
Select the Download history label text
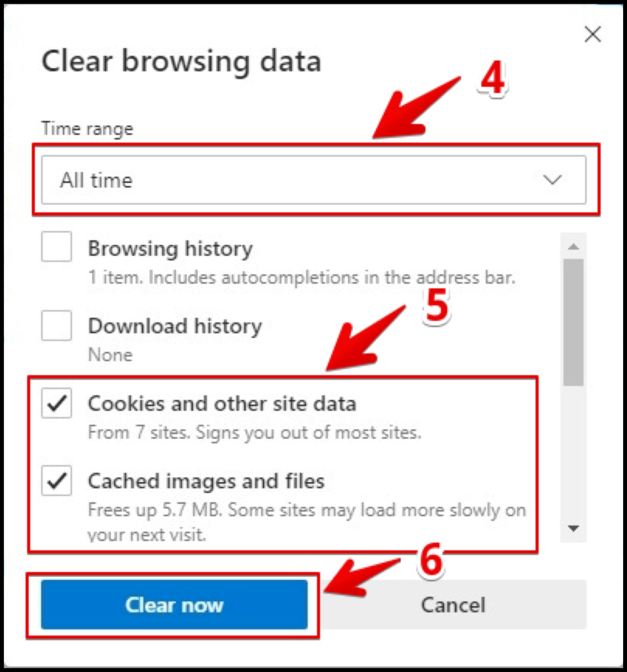click(175, 326)
